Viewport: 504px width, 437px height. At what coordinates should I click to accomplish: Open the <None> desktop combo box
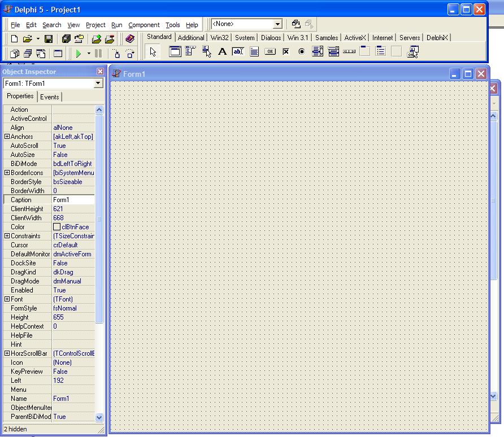[247, 24]
